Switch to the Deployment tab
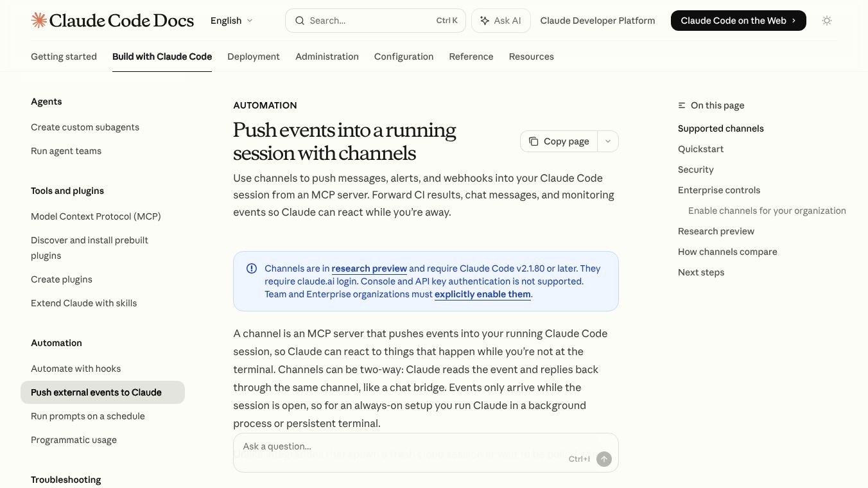Image resolution: width=868 pixels, height=488 pixels. (x=254, y=57)
